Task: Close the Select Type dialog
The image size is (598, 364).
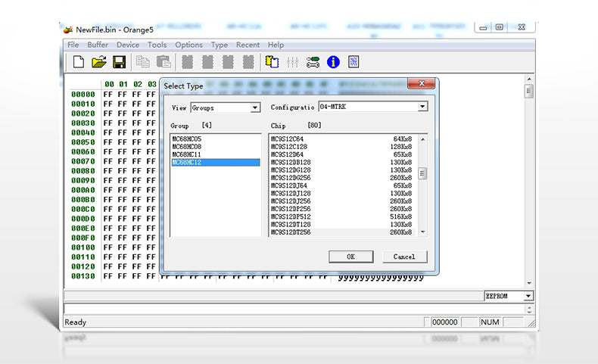Action: (x=421, y=84)
